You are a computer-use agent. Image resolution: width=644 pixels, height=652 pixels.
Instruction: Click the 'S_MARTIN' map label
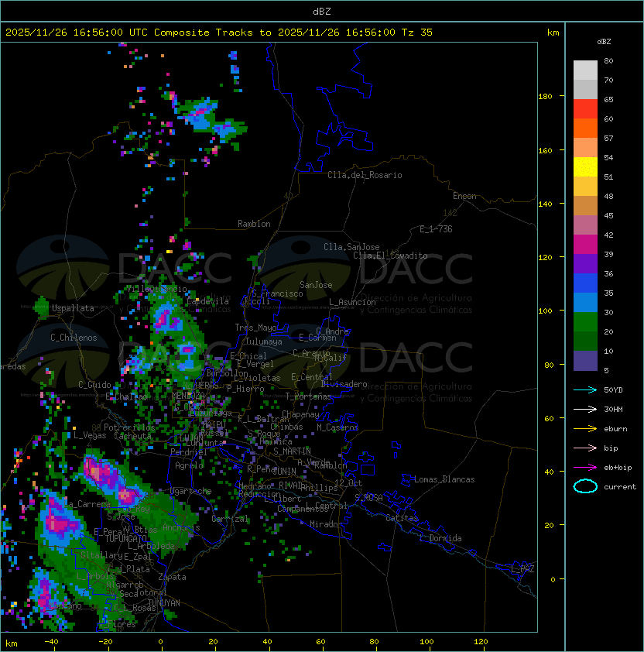[x=292, y=451]
